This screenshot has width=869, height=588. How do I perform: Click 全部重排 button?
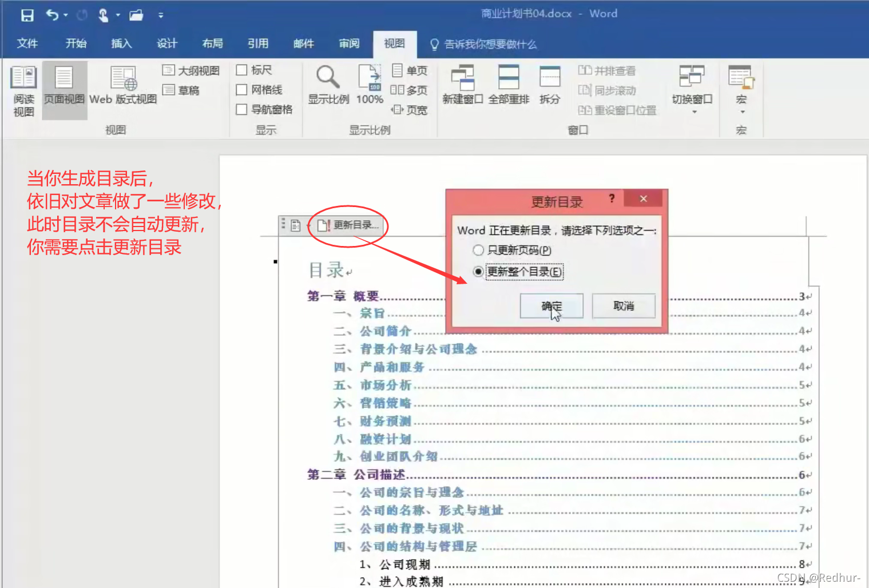tap(509, 85)
